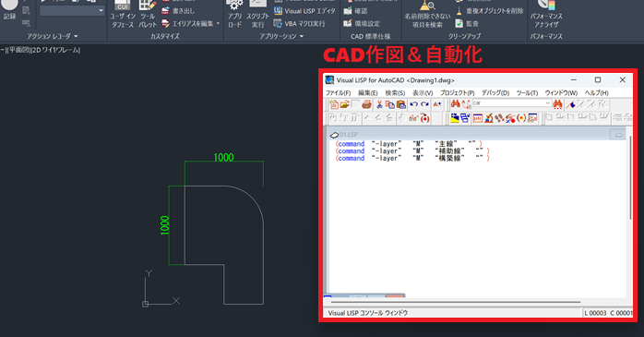
Task: Click the Open File folder icon
Action: [344, 104]
